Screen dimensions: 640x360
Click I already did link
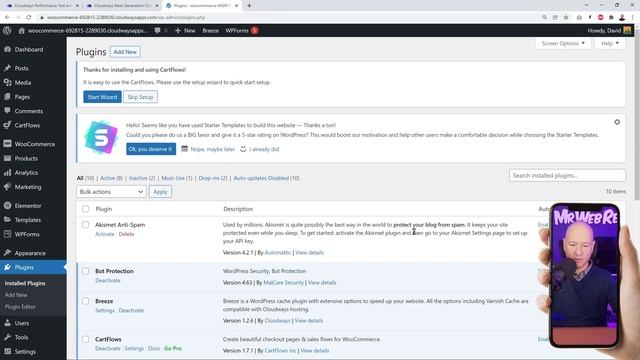(x=264, y=149)
